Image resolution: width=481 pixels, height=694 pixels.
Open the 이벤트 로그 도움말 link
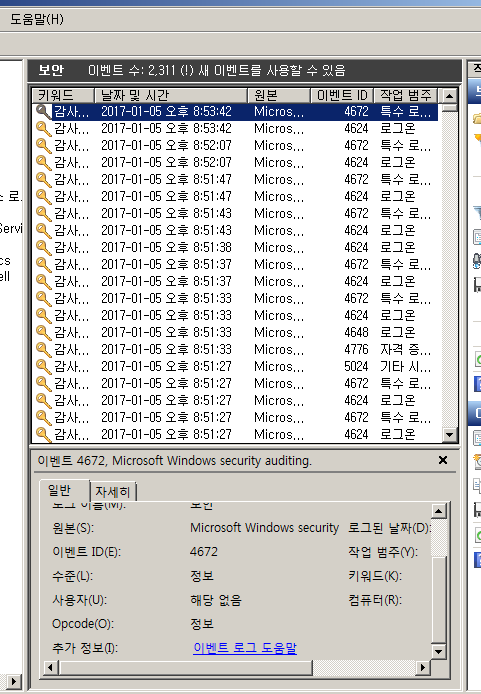tap(245, 648)
